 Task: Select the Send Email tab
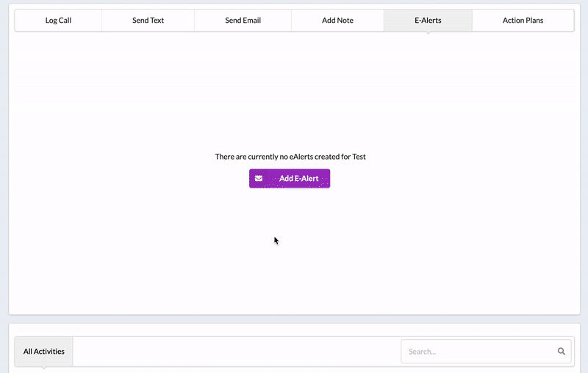[x=243, y=21]
